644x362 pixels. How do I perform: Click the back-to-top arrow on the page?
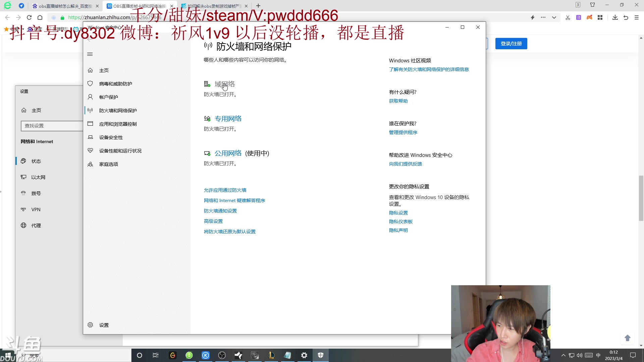[628, 338]
